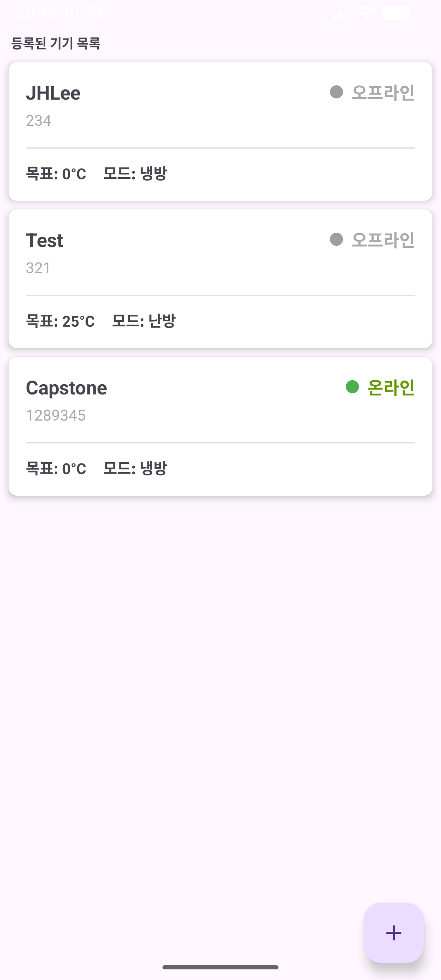Tap the shield icon in status bar
Image resolution: width=441 pixels, height=980 pixels.
coord(96,13)
